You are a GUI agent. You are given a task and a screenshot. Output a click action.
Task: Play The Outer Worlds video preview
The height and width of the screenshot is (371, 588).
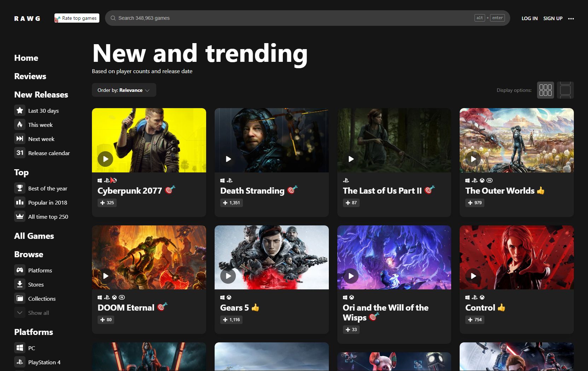pos(473,159)
